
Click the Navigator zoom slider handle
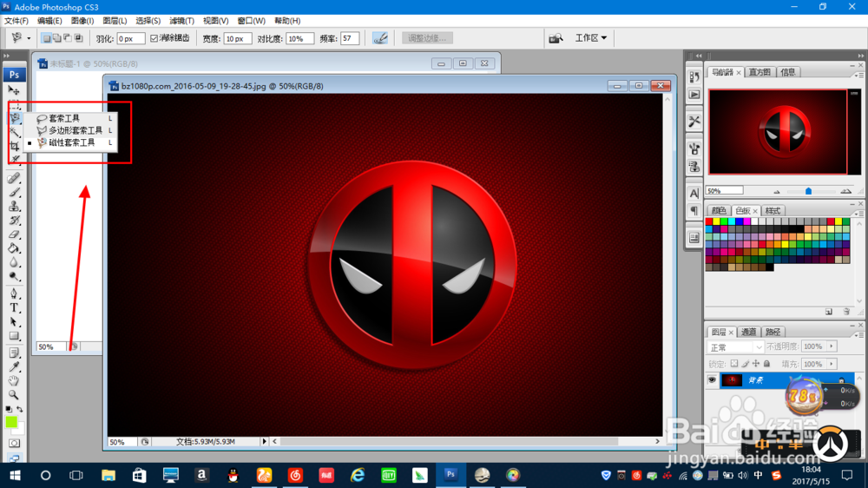pos(808,191)
